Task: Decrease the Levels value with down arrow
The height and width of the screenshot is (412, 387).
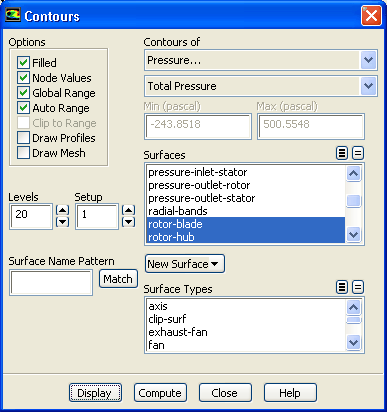Action: click(x=62, y=222)
